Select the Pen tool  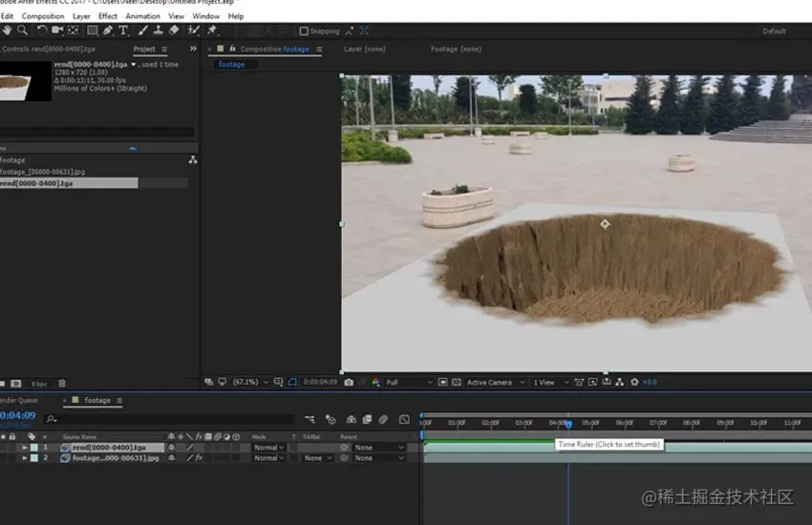point(107,31)
